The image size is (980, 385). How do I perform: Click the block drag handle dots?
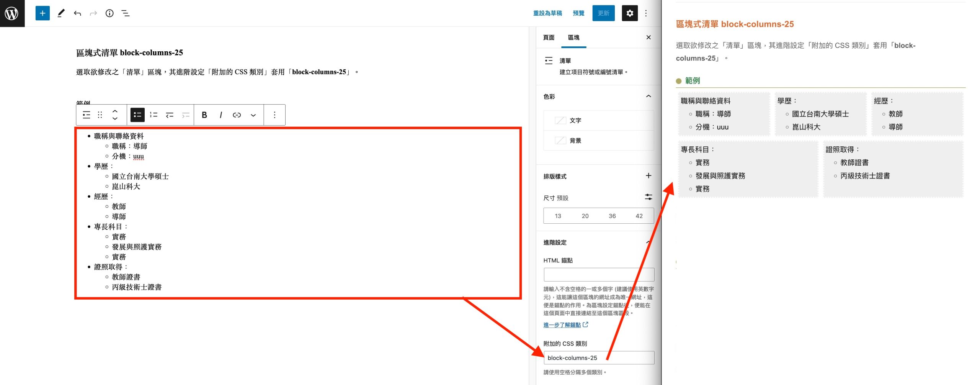click(x=100, y=115)
